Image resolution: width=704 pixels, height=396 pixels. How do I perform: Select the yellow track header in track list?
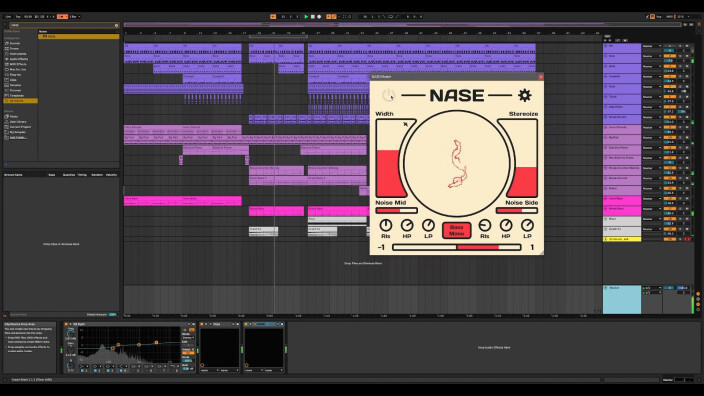(622, 239)
